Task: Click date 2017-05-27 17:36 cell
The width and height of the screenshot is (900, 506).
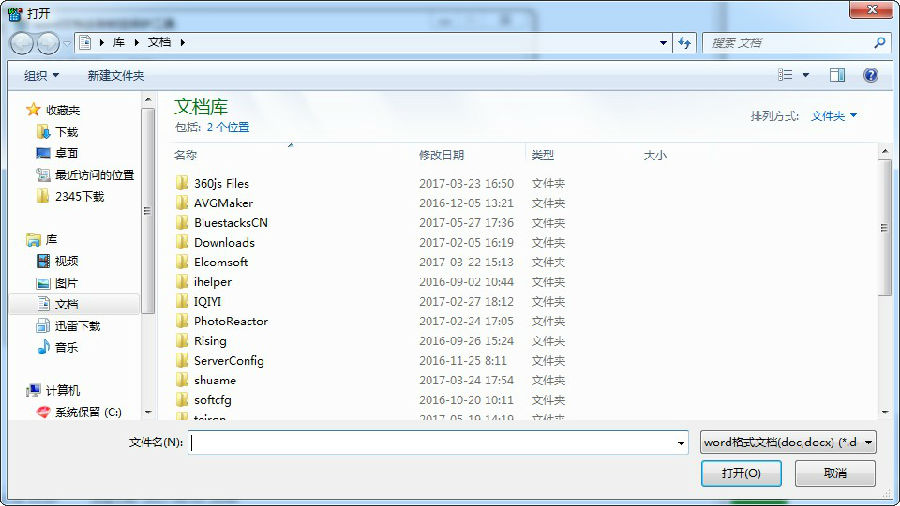Action: pos(466,222)
